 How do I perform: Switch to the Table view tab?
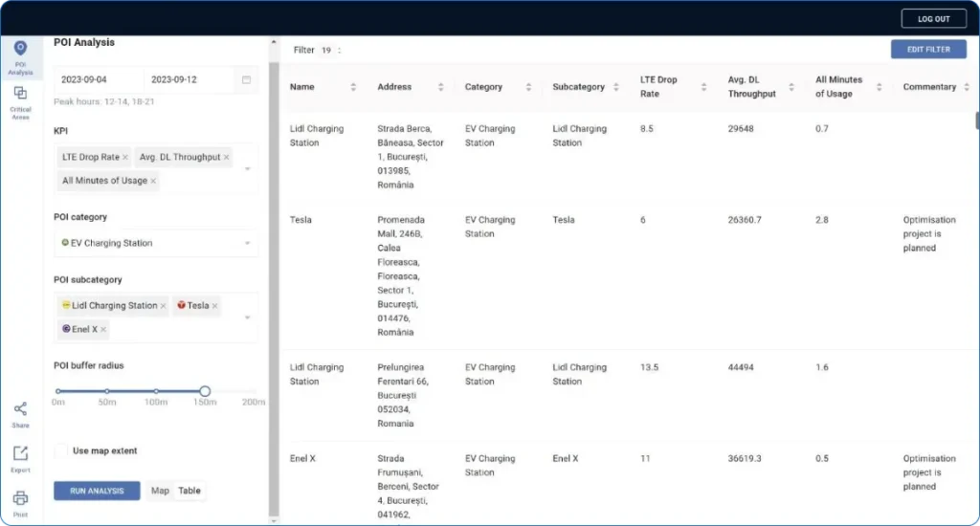click(x=189, y=491)
